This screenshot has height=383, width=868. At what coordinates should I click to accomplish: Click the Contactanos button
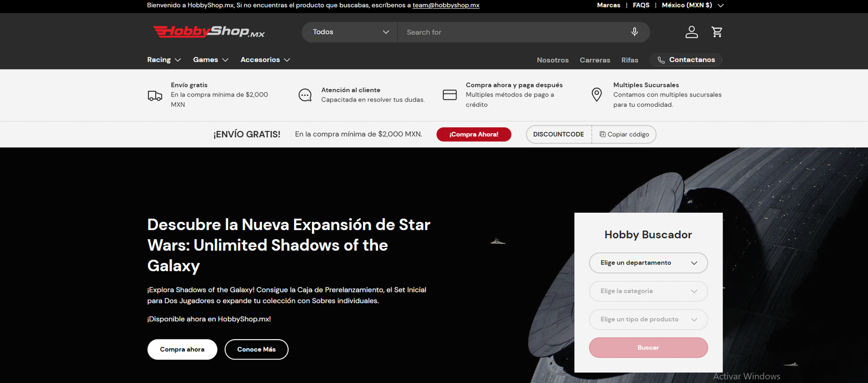pos(686,60)
